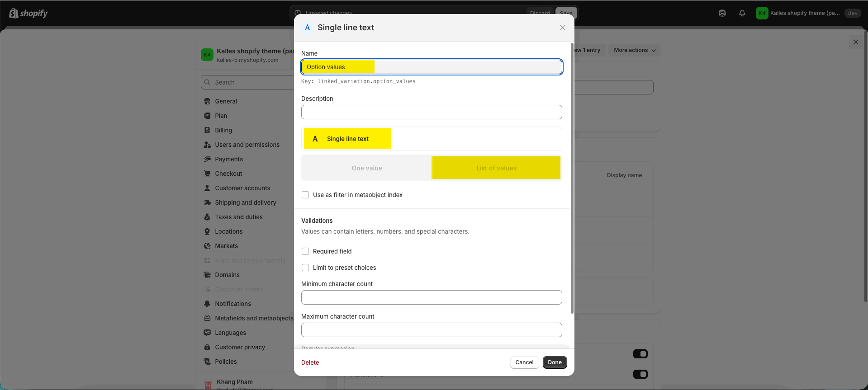Enable Use as filter in metaobject index
The image size is (868, 390).
[305, 195]
